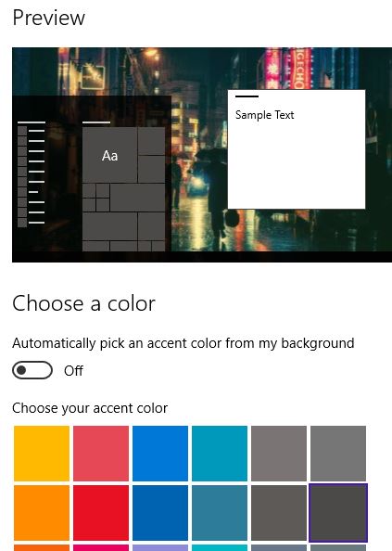The width and height of the screenshot is (392, 551).
Task: Choose the coral red swatch in top row
Action: [x=101, y=454]
